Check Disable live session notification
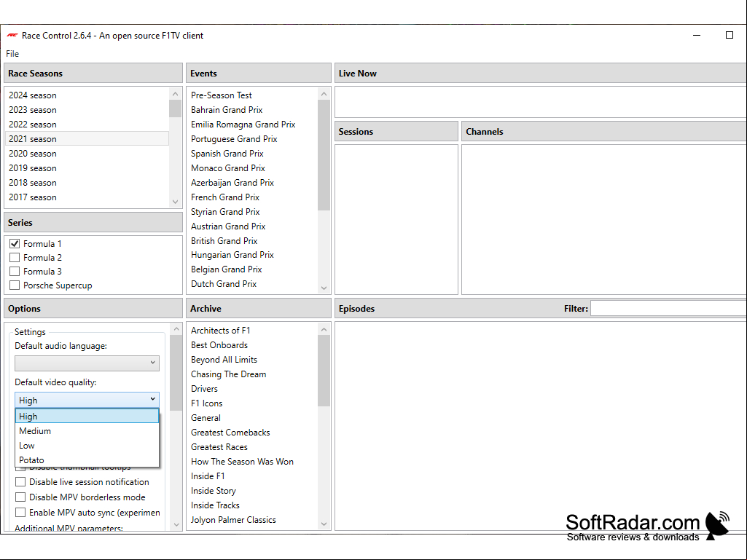The width and height of the screenshot is (747, 560). pos(20,482)
